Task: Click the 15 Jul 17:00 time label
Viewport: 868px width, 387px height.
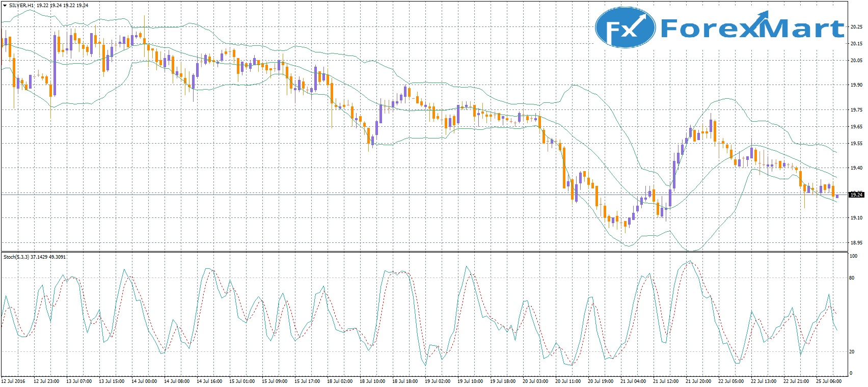Action: tap(307, 381)
